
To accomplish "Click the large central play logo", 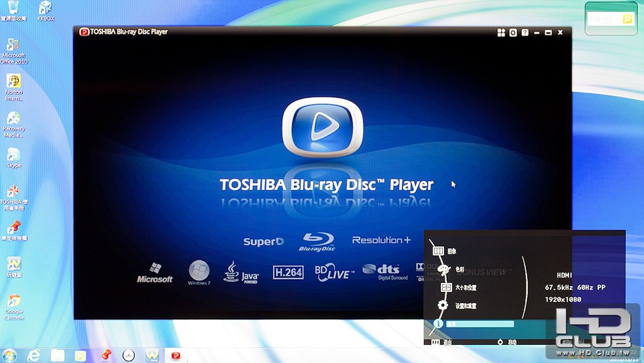I will 323,127.
